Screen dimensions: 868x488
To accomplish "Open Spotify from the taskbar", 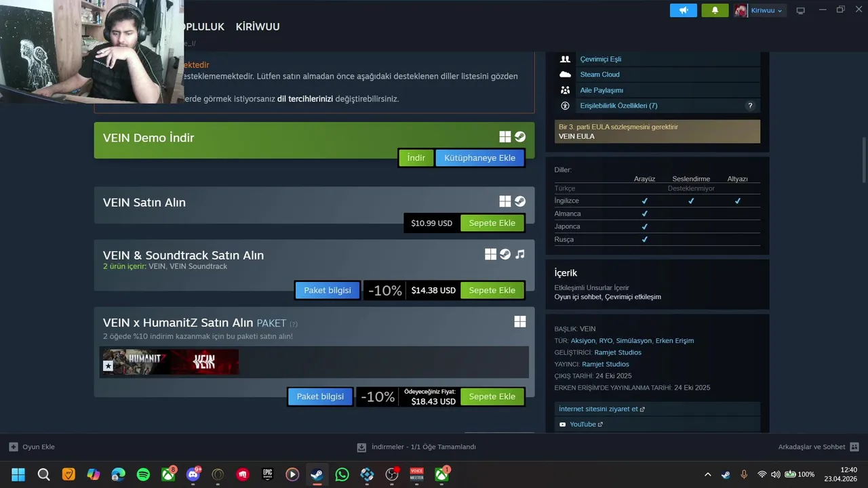I will tap(143, 474).
